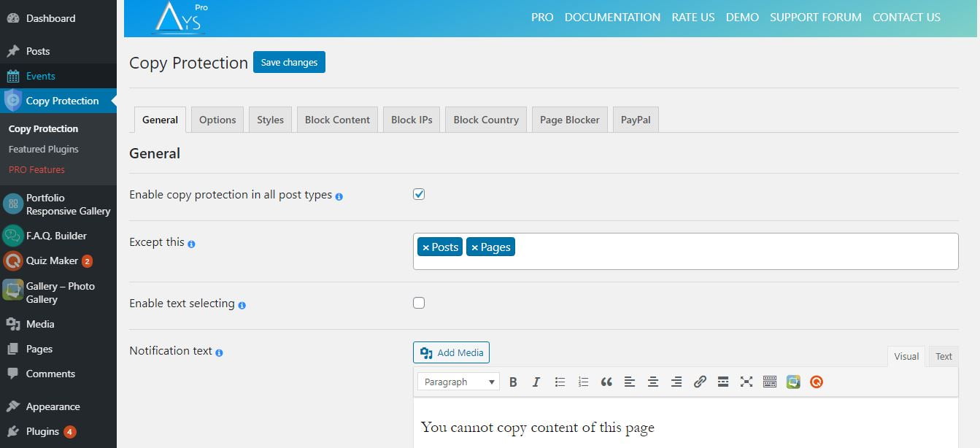Open the SUPPORT FORUM link
Viewport: 980px width, 448px height.
(816, 17)
